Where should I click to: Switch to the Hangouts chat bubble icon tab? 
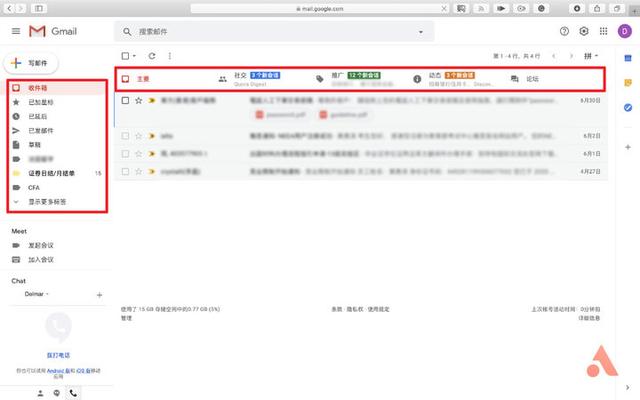[x=57, y=393]
